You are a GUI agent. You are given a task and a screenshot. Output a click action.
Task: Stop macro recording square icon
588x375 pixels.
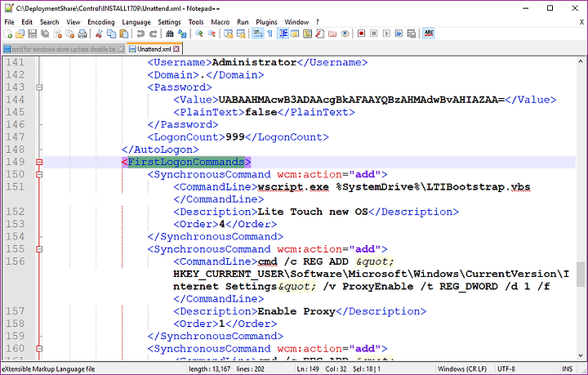(374, 33)
